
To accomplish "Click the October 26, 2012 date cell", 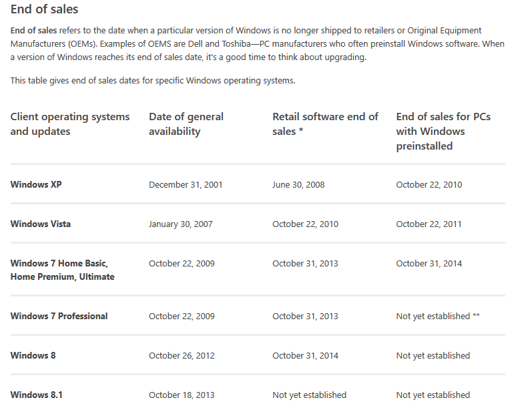I will (x=182, y=356).
